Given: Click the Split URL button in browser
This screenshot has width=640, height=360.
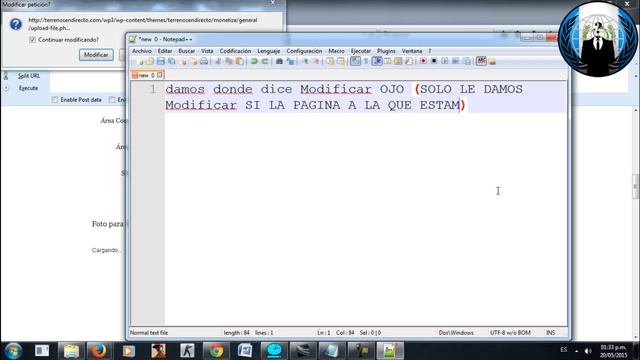Looking at the screenshot, I should click(x=29, y=76).
